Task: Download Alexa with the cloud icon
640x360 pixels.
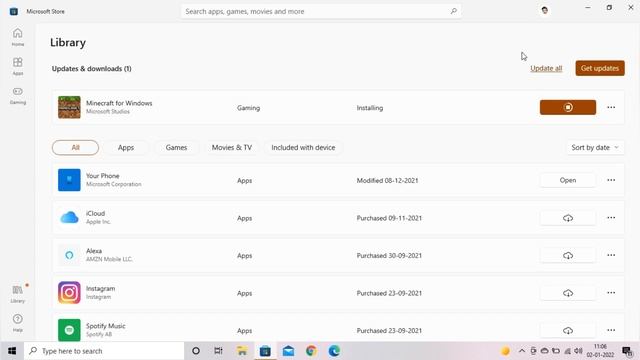Action: tap(568, 256)
